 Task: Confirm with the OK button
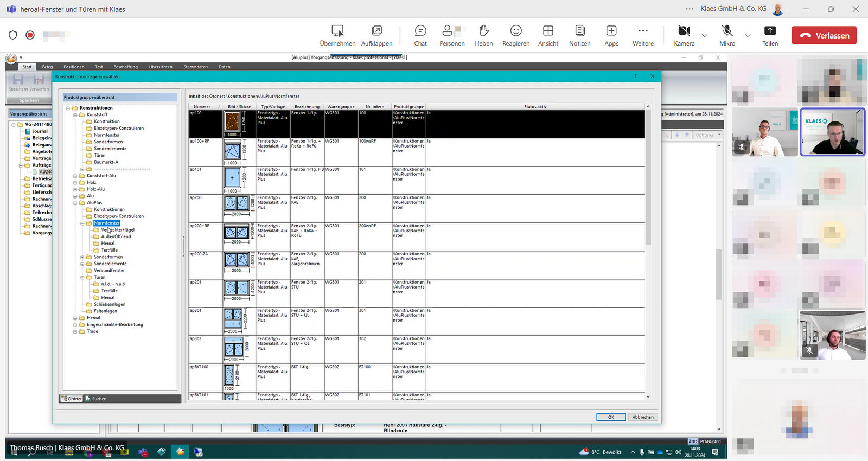611,417
